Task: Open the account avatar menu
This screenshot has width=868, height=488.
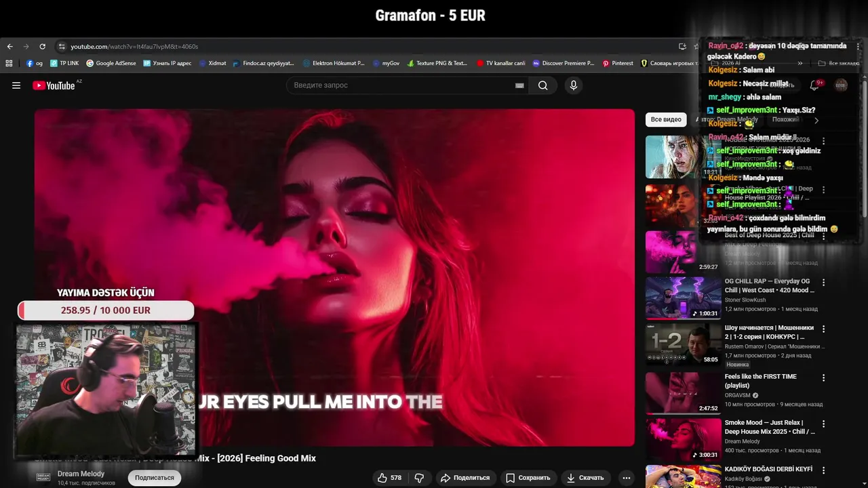Action: [841, 85]
